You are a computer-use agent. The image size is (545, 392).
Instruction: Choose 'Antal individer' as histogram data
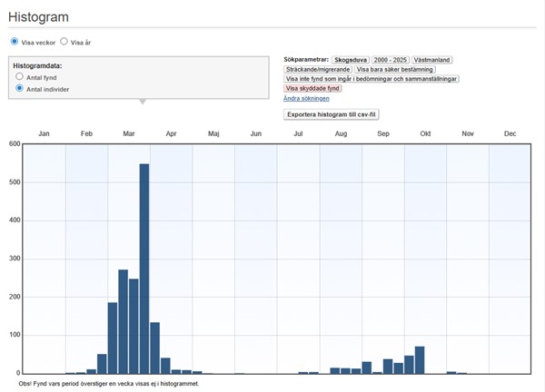point(20,89)
